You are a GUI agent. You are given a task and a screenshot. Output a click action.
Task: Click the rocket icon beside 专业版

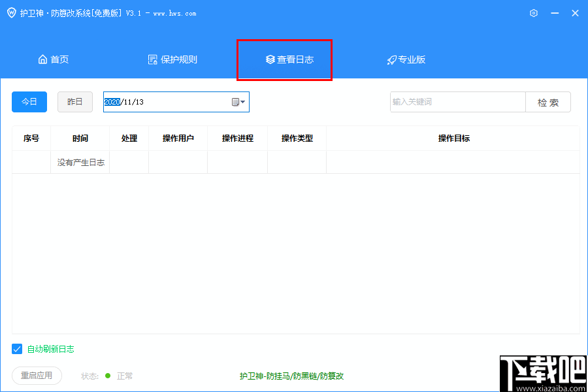click(391, 59)
